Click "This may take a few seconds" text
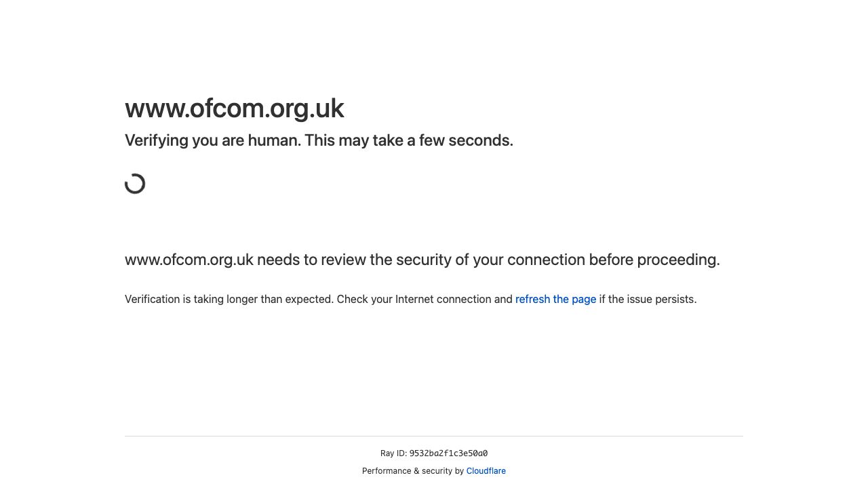The height and width of the screenshot is (488, 868). coord(409,140)
